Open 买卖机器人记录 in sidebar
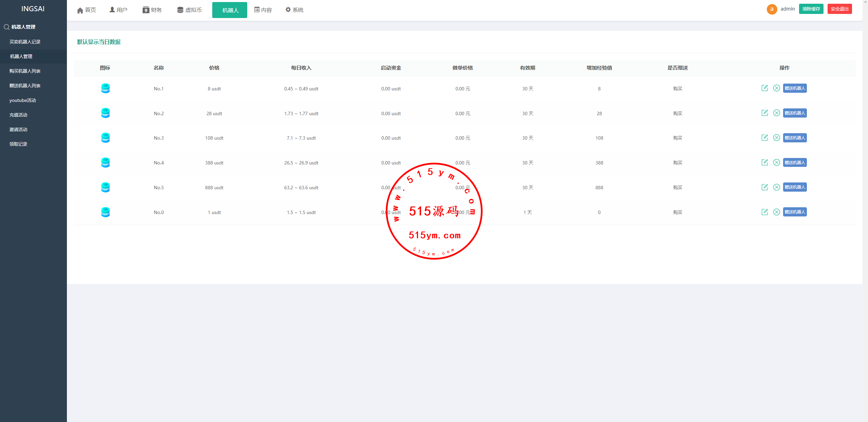 (25, 42)
